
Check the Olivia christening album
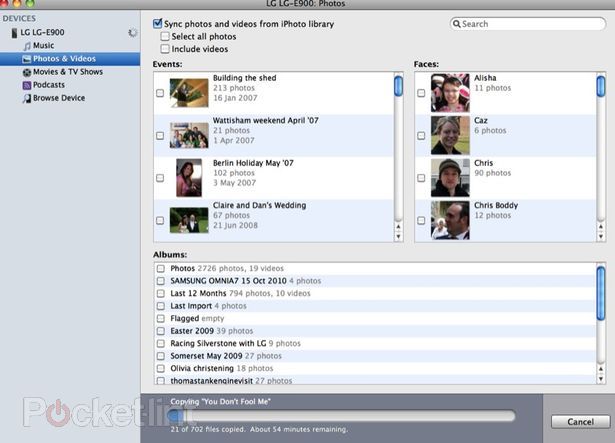[x=160, y=368]
